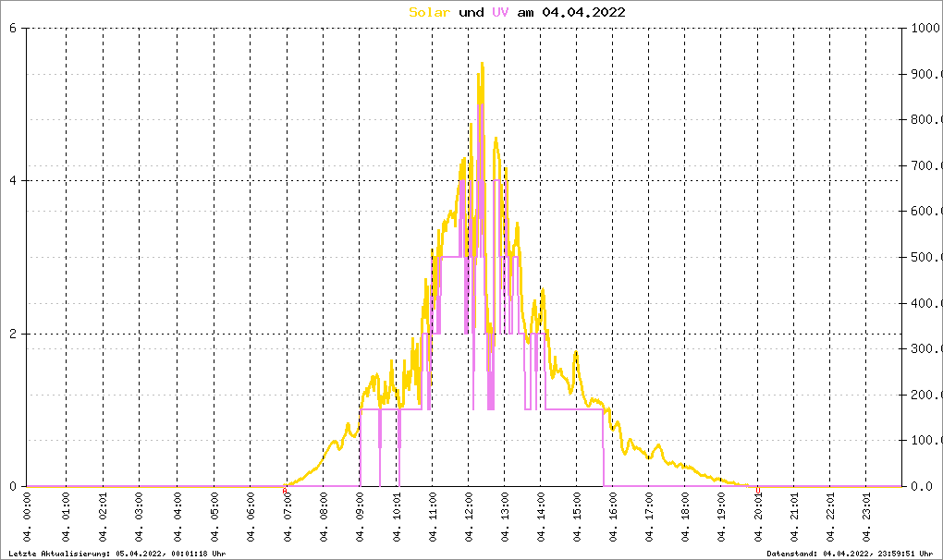943x560 pixels.
Task: Select the "Datenstand" timestamp at bottom right
Action: click(851, 554)
